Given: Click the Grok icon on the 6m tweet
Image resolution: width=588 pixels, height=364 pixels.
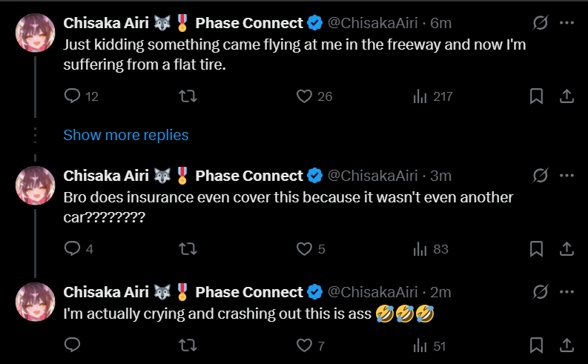Looking at the screenshot, I should click(x=540, y=23).
